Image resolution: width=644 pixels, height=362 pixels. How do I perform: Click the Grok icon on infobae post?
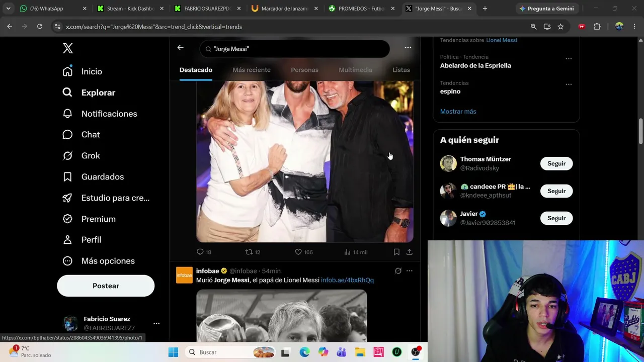398,271
